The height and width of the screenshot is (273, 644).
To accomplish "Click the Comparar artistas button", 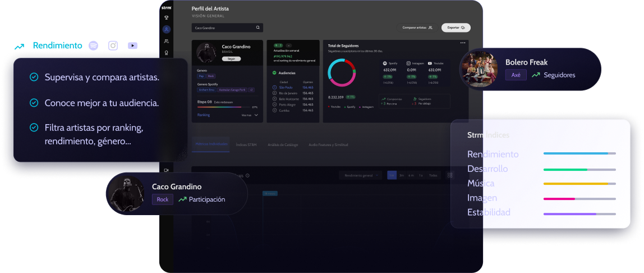I will [417, 28].
